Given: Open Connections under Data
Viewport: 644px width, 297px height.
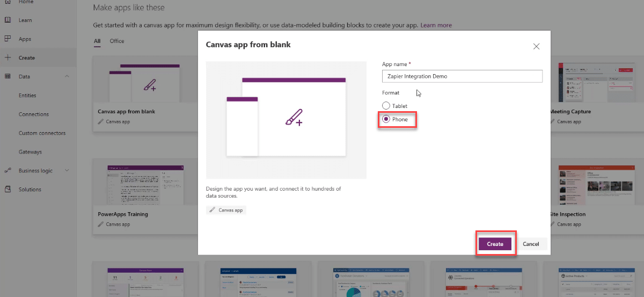Looking at the screenshot, I should (x=34, y=114).
